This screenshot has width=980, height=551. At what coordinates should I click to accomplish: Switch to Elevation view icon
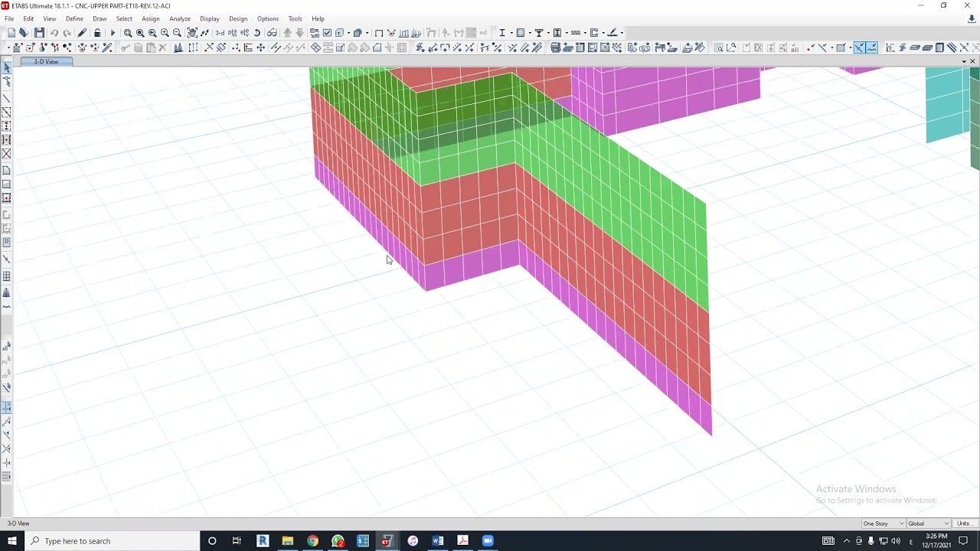point(244,33)
